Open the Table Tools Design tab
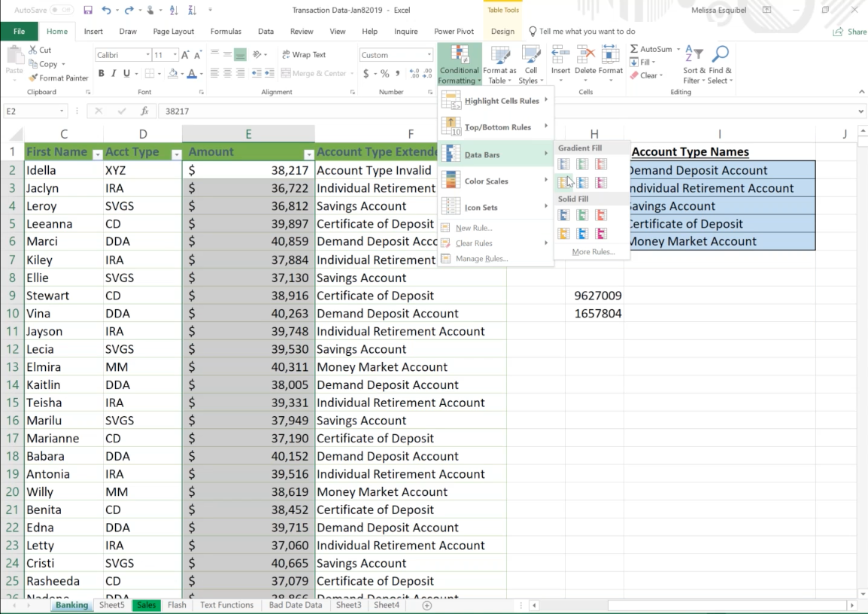This screenshot has height=614, width=868. tap(502, 31)
